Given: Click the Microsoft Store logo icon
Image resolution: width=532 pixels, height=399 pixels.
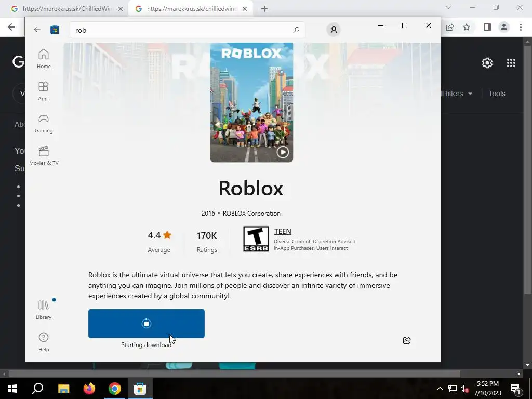Looking at the screenshot, I should 55,30.
